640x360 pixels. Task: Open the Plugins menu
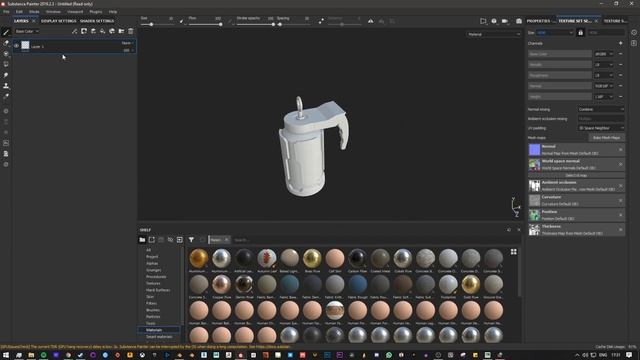(x=96, y=12)
